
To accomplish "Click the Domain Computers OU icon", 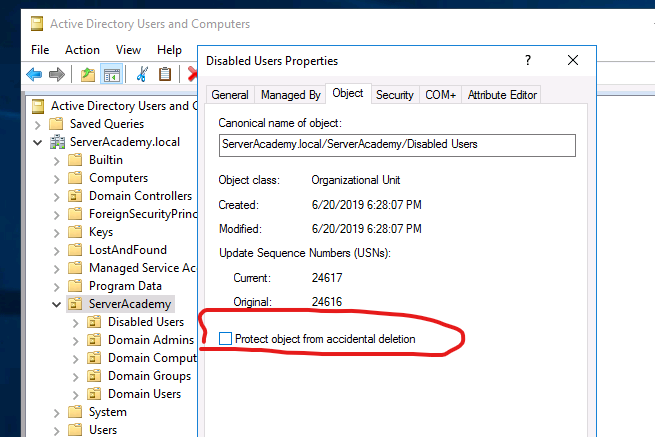I will 94,358.
